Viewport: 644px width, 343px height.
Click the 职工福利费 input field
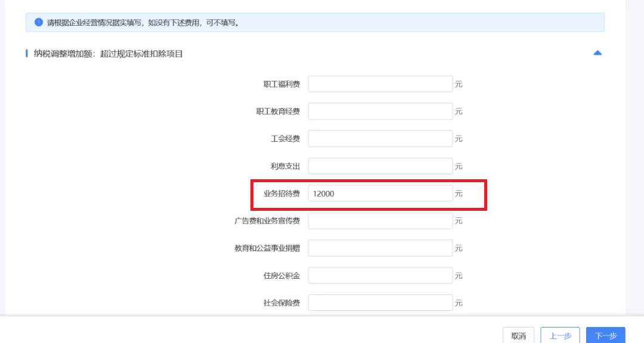(380, 84)
